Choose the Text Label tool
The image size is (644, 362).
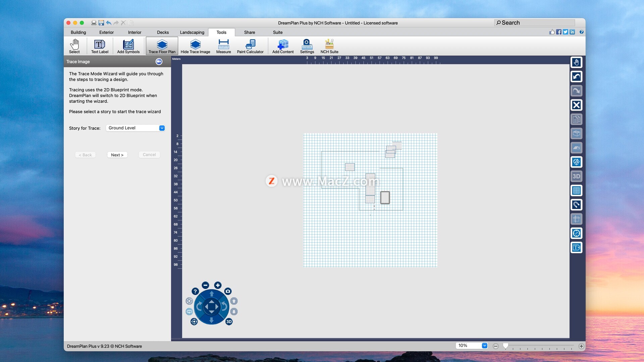pos(100,46)
